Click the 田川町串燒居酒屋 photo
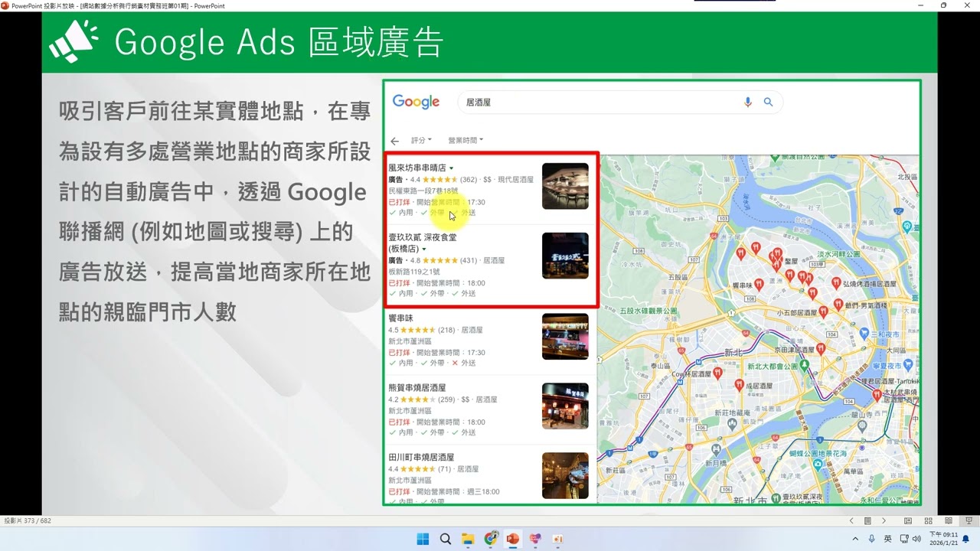 pos(565,475)
